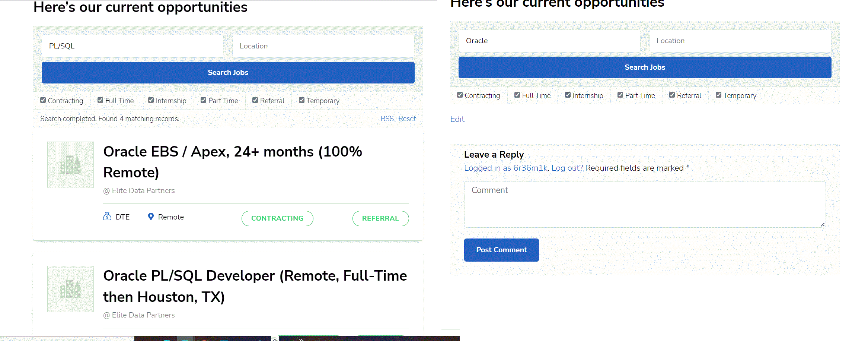Toggle Referral checkbox in PL/SQL search
The width and height of the screenshot is (868, 341).
[255, 100]
